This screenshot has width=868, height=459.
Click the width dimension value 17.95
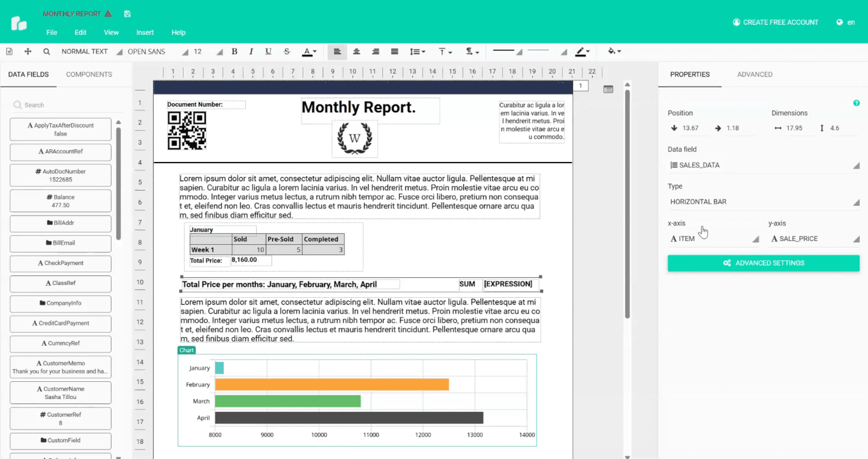coord(794,128)
